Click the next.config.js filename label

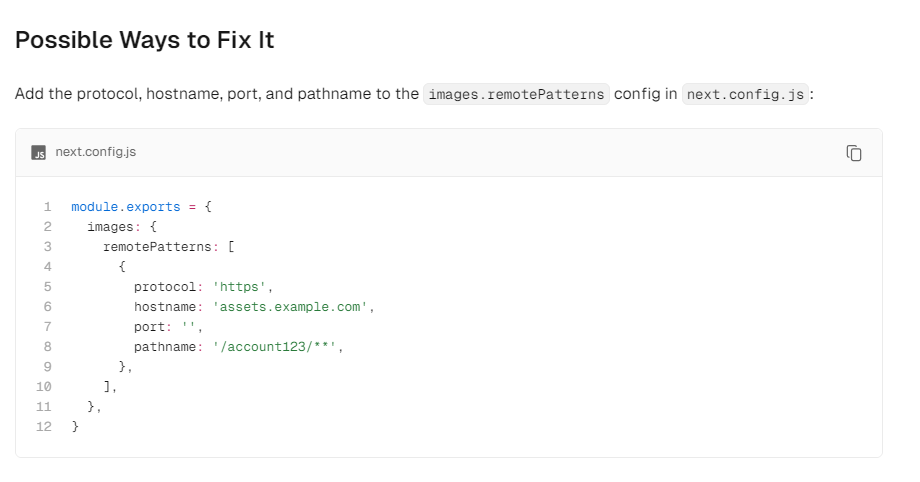click(96, 152)
